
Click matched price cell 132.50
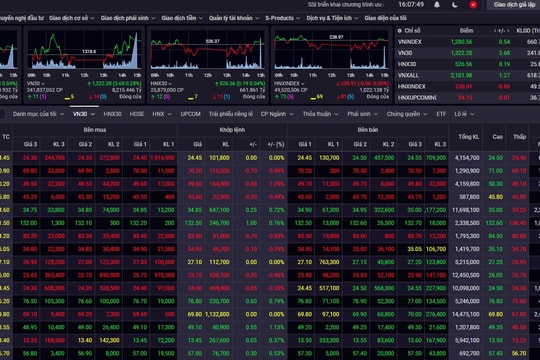193,223
